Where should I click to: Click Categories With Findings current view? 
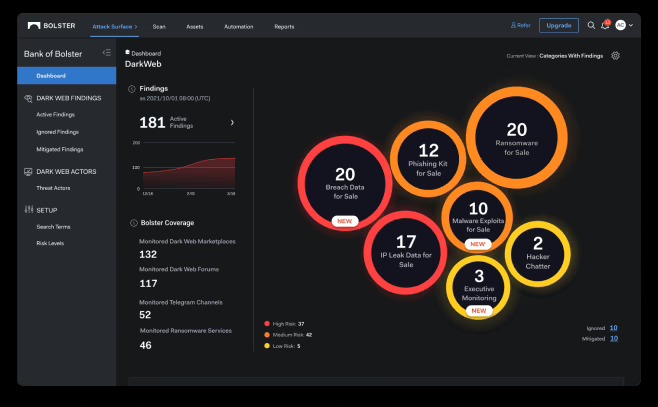click(571, 56)
